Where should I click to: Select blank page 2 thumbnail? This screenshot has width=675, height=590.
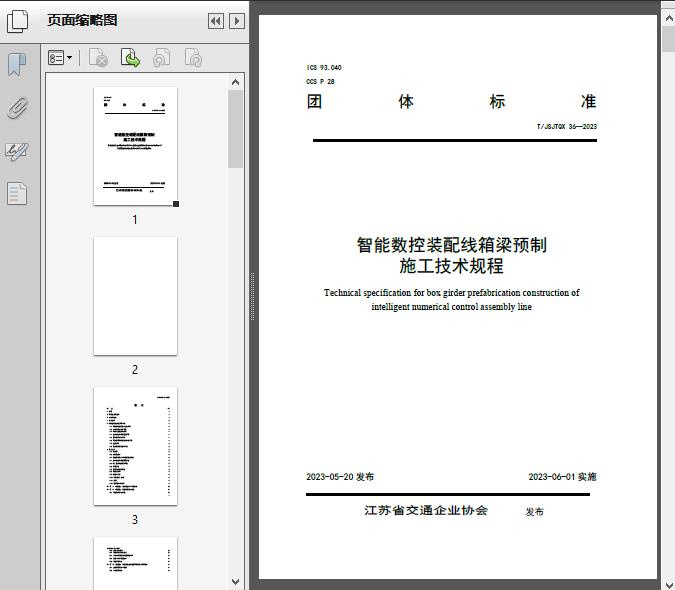[x=135, y=296]
